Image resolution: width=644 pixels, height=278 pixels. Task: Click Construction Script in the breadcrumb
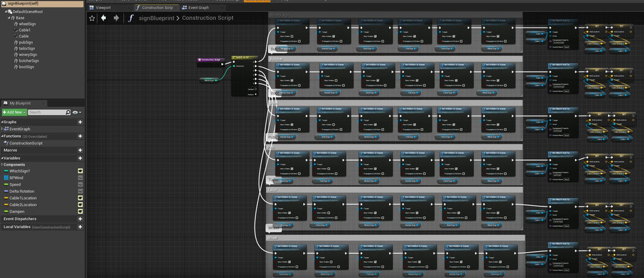208,18
